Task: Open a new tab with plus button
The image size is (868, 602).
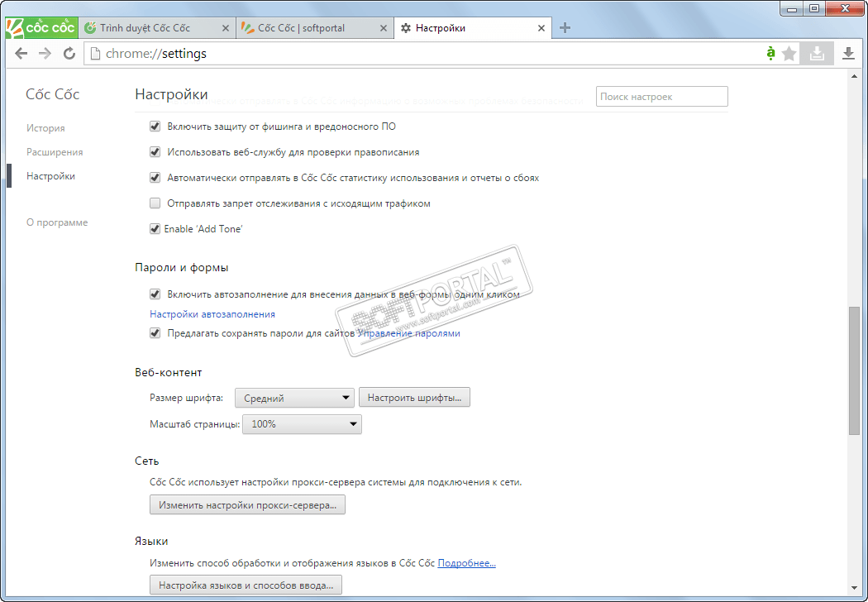Action: point(565,27)
